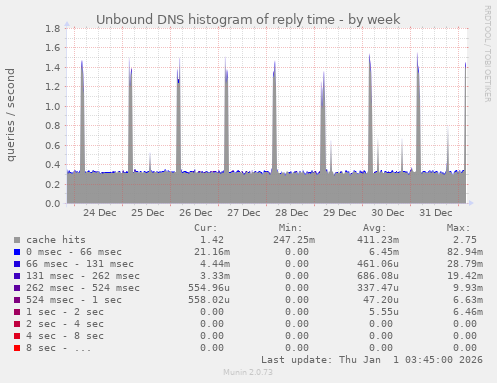Click the Avg: column header
The image size is (497, 383).
click(374, 228)
